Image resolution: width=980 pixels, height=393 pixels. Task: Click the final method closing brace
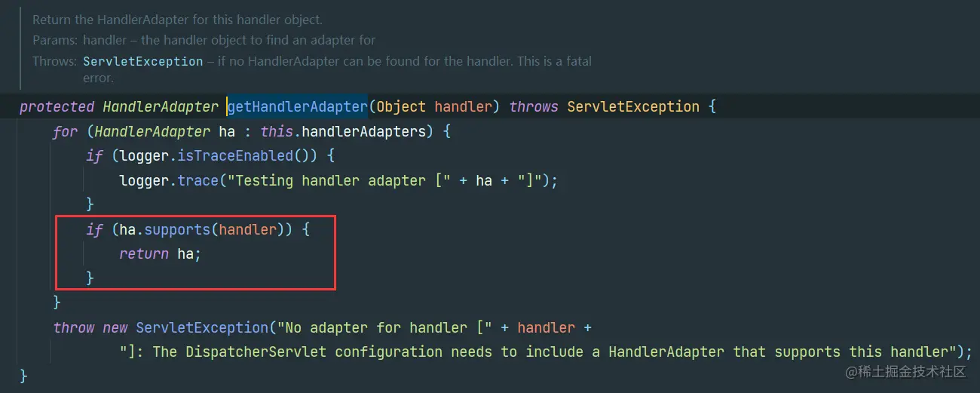coord(23,376)
